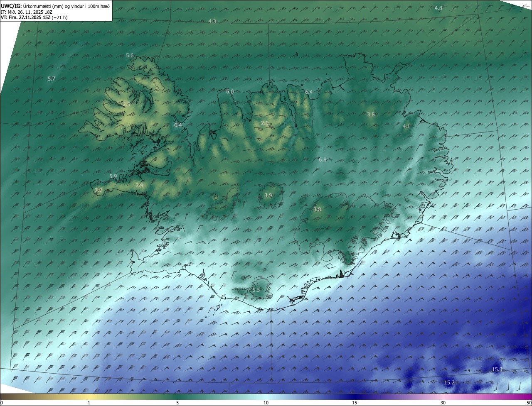Click the 4.1 value in East Iceland
Image resolution: width=532 pixels, height=406 pixels.
(406, 127)
